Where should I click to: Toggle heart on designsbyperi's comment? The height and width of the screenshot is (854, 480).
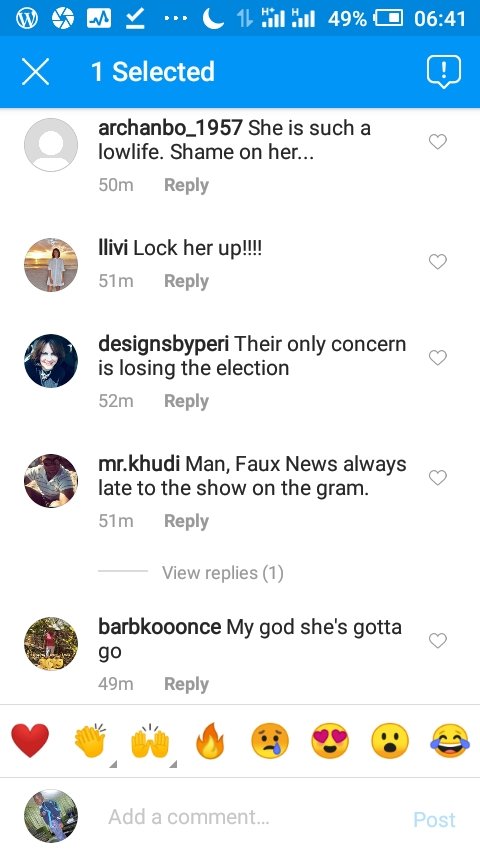point(438,357)
